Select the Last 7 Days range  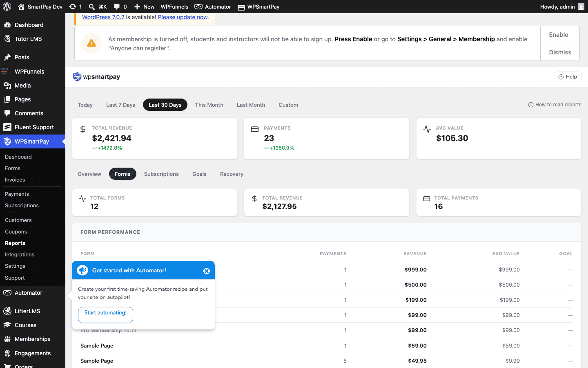tap(120, 105)
